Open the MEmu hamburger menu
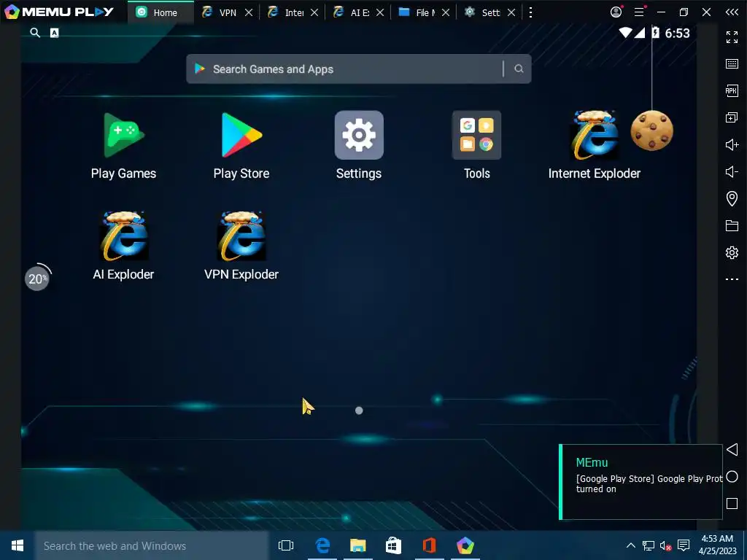Viewport: 747px width, 560px height. tap(639, 12)
